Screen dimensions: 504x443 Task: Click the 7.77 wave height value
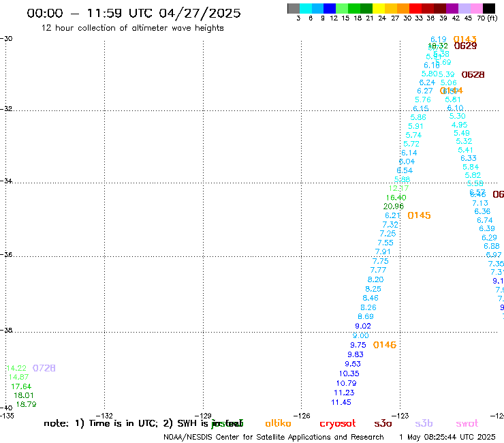coord(378,271)
